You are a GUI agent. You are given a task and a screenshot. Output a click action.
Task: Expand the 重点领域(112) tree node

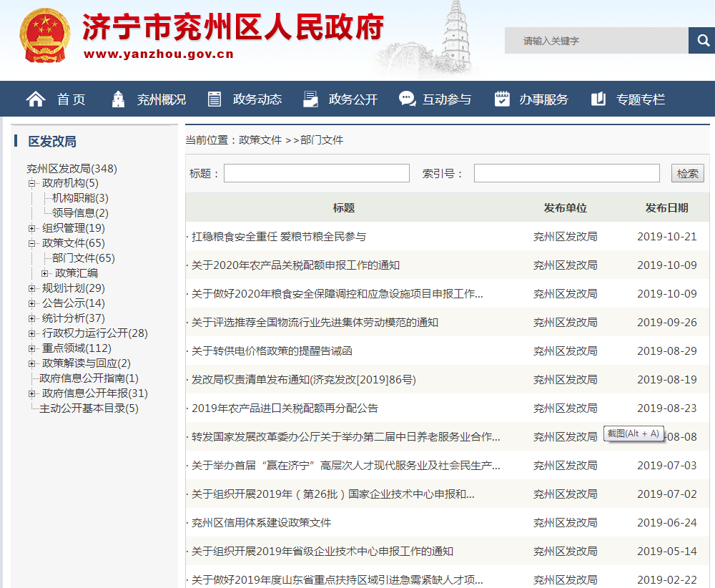31,348
